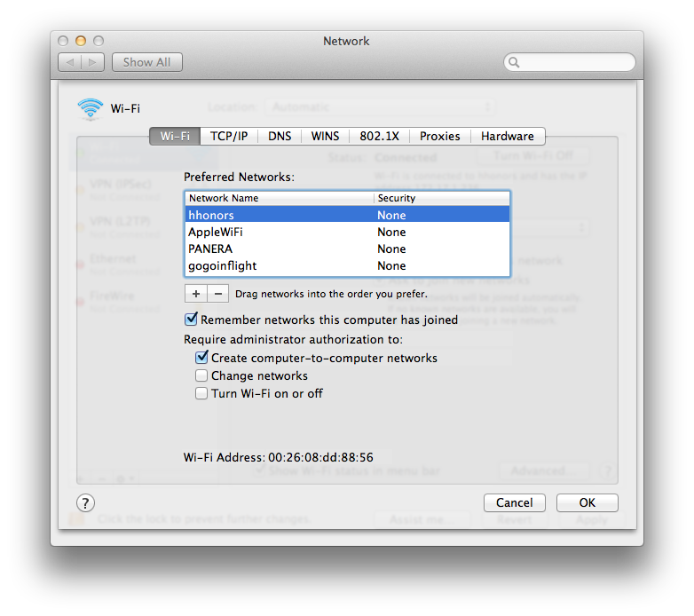Select the AppleWiFi network row
Viewport: 694px width, 616px height.
(x=347, y=232)
